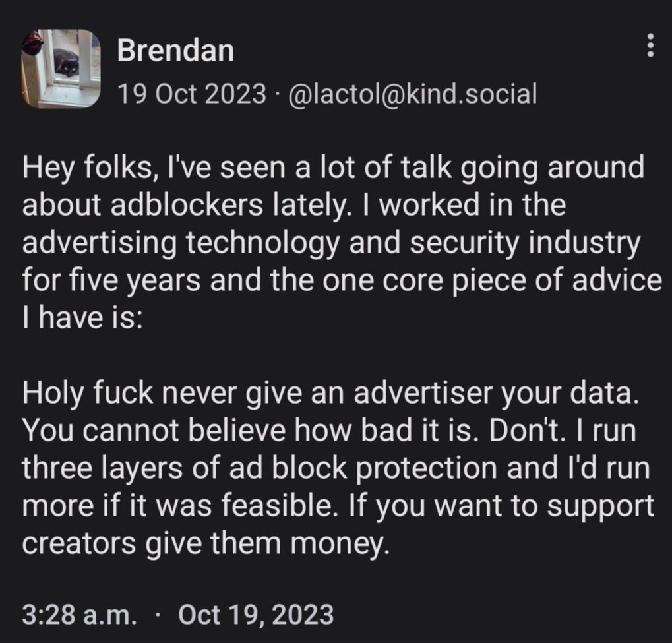Image resolution: width=672 pixels, height=643 pixels.
Task: Click the 3:28 a.m. timestamp
Action: tap(80, 615)
